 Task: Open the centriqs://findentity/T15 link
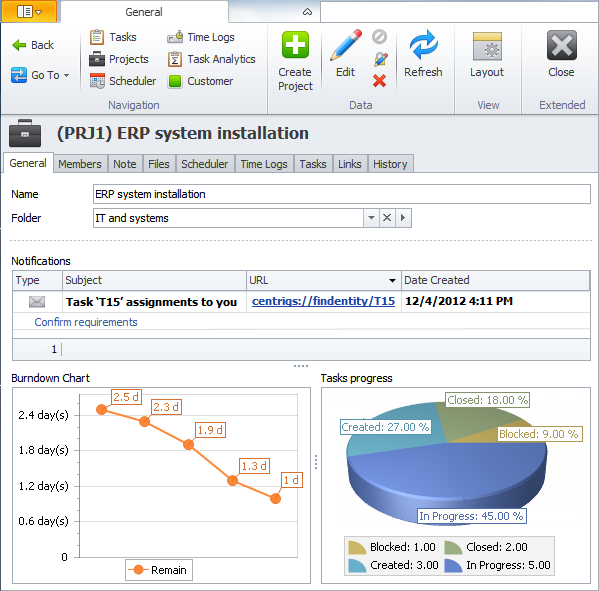(323, 301)
